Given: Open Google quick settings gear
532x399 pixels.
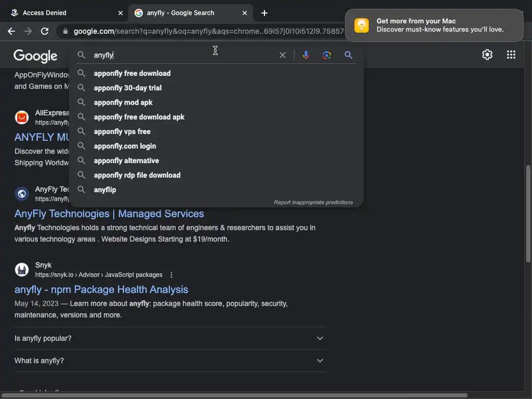Looking at the screenshot, I should pos(487,55).
